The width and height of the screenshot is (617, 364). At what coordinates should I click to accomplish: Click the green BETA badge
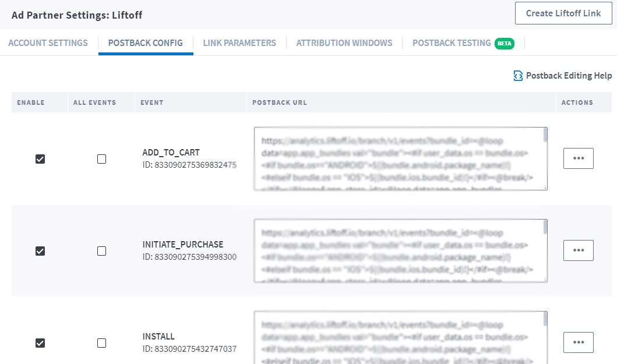[x=505, y=43]
